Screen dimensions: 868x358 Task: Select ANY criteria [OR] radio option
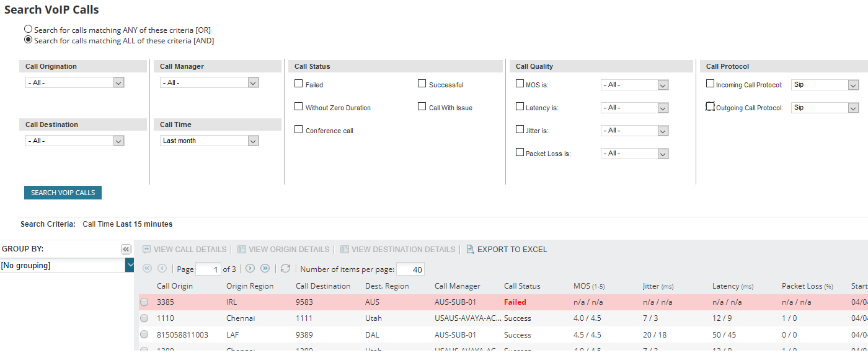click(28, 29)
